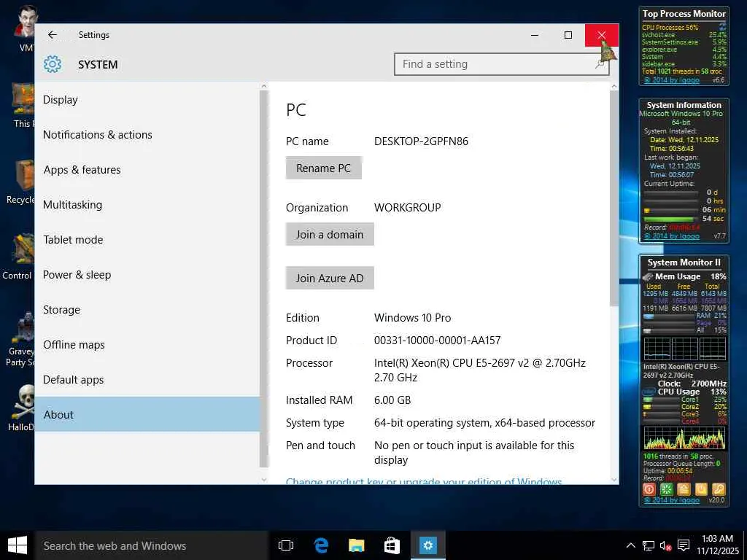Open Change product key or upgrade link
The width and height of the screenshot is (747, 560).
(x=424, y=481)
